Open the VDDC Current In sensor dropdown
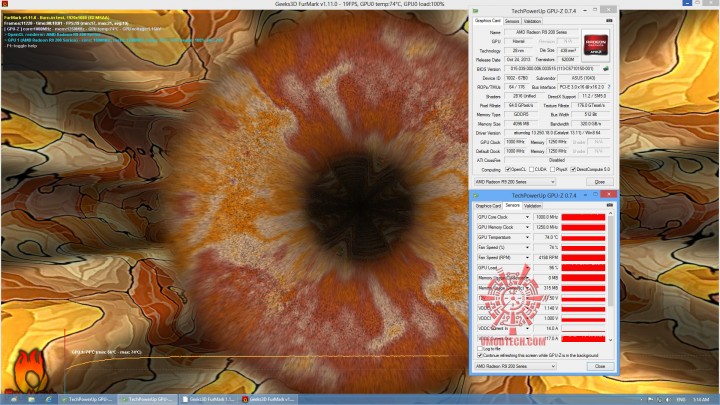 pyautogui.click(x=527, y=328)
